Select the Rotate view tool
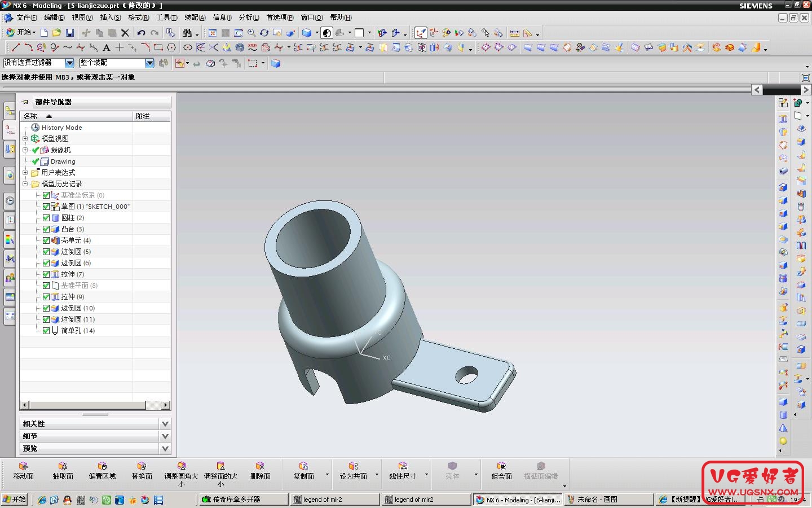The image size is (812, 508). (264, 33)
